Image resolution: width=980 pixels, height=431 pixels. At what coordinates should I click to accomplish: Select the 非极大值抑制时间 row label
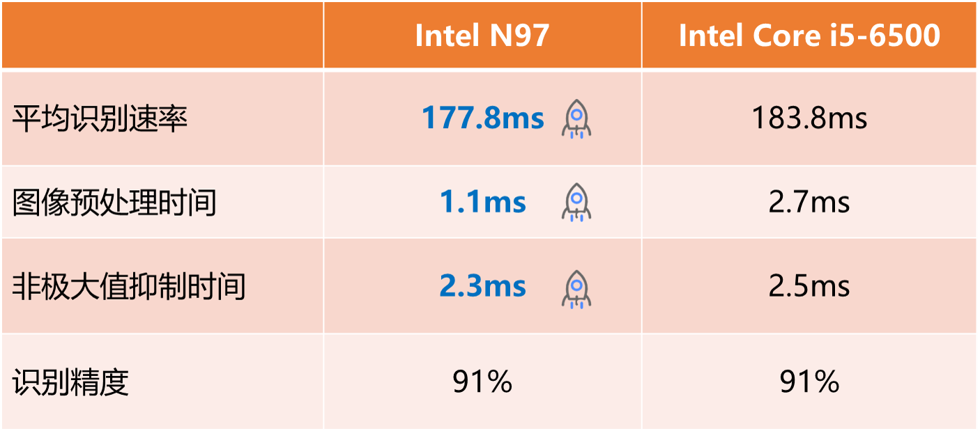[x=129, y=287]
